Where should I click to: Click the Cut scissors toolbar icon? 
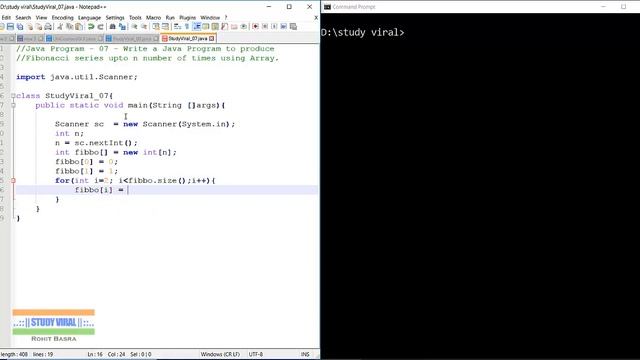click(x=60, y=27)
